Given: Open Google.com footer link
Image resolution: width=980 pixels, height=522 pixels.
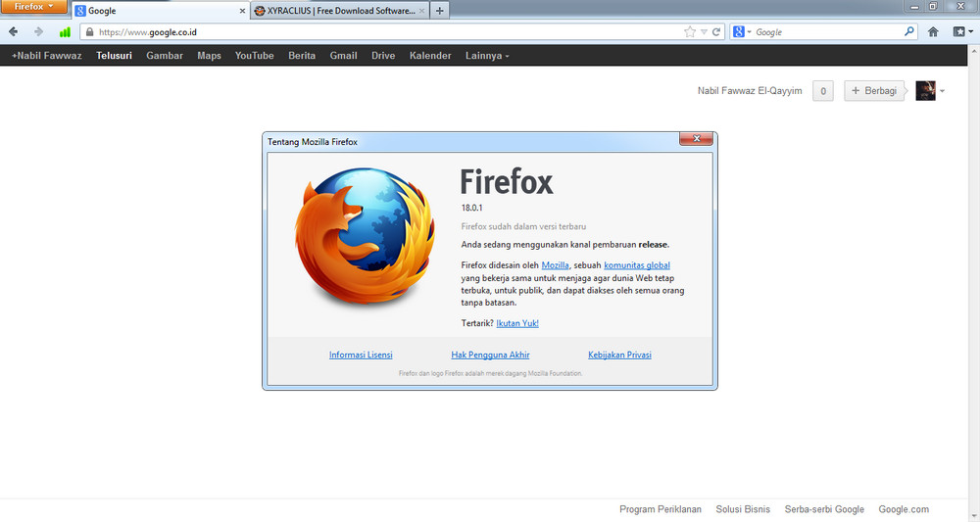Looking at the screenshot, I should pyautogui.click(x=904, y=509).
